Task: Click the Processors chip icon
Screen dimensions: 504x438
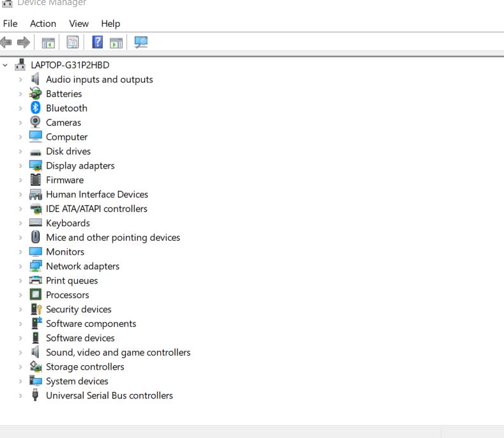Action: (35, 294)
